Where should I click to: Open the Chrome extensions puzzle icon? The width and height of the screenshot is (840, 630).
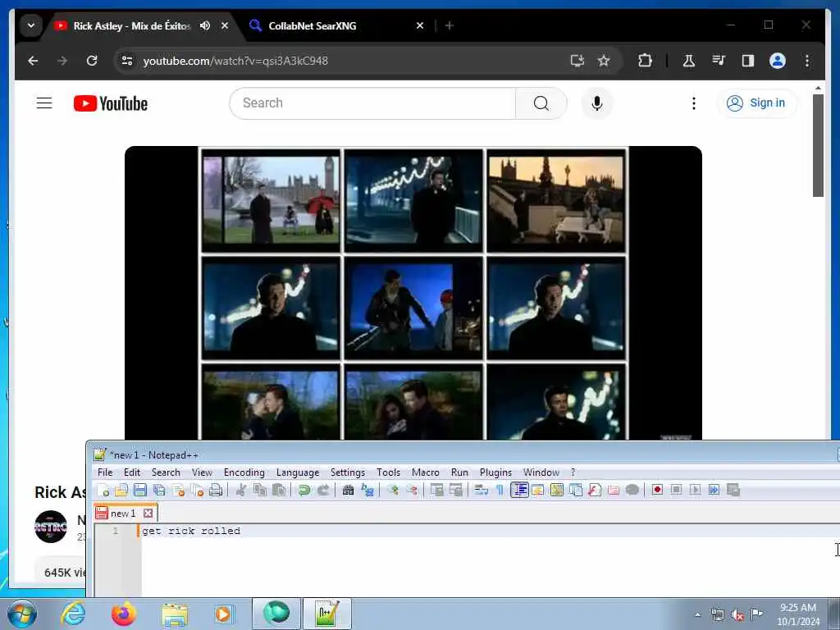pyautogui.click(x=645, y=61)
